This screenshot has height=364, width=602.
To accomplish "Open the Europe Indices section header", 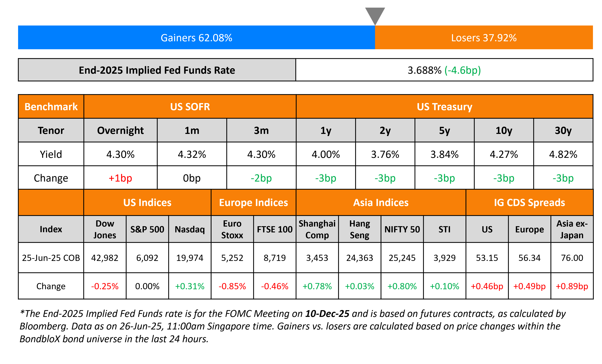I will pos(253,203).
